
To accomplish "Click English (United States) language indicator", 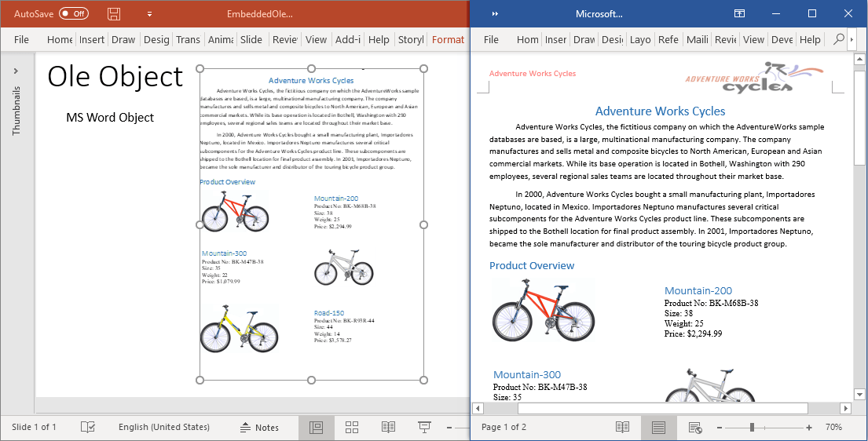I will pos(164,427).
